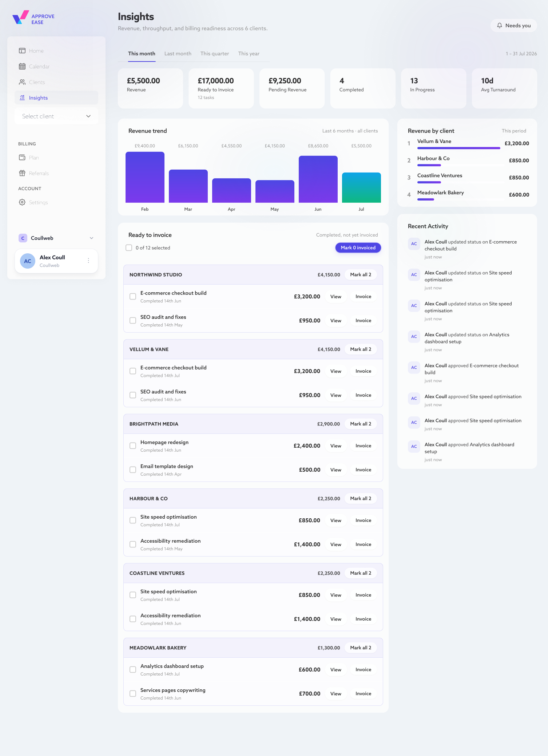Viewport: 548px width, 756px height.
Task: Open Clients via its people icon
Action: [22, 82]
